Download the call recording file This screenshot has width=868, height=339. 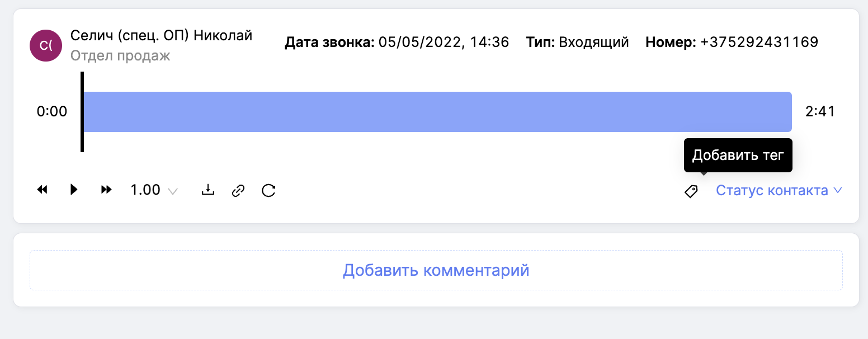coord(208,190)
